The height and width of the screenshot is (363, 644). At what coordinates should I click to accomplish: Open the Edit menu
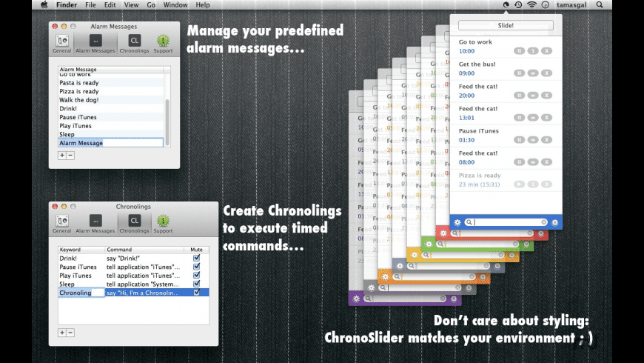[110, 5]
